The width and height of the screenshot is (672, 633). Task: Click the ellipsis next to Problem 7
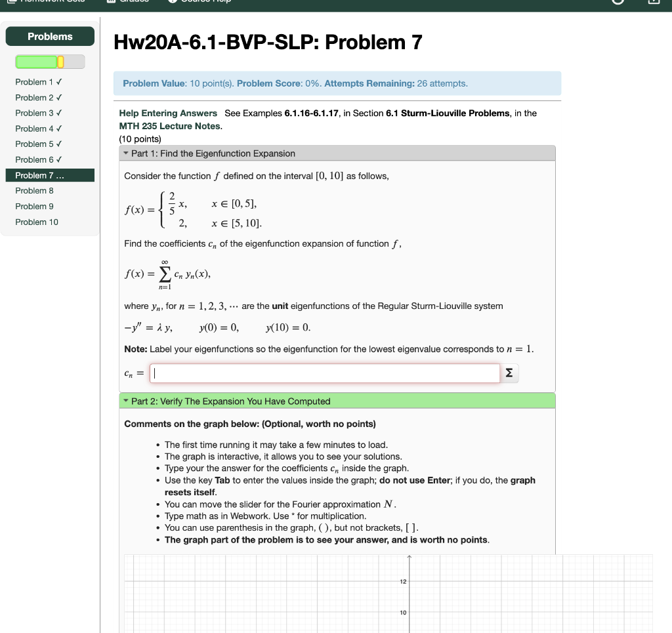60,175
